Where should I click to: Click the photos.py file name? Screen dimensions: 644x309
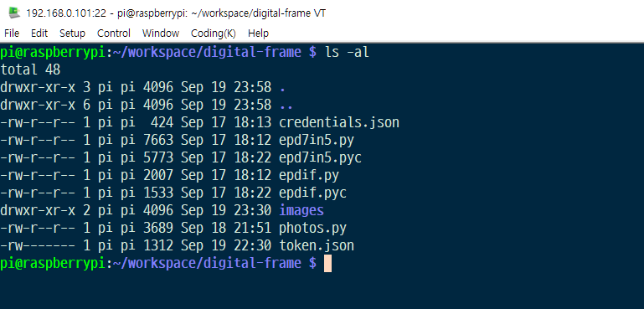(312, 228)
